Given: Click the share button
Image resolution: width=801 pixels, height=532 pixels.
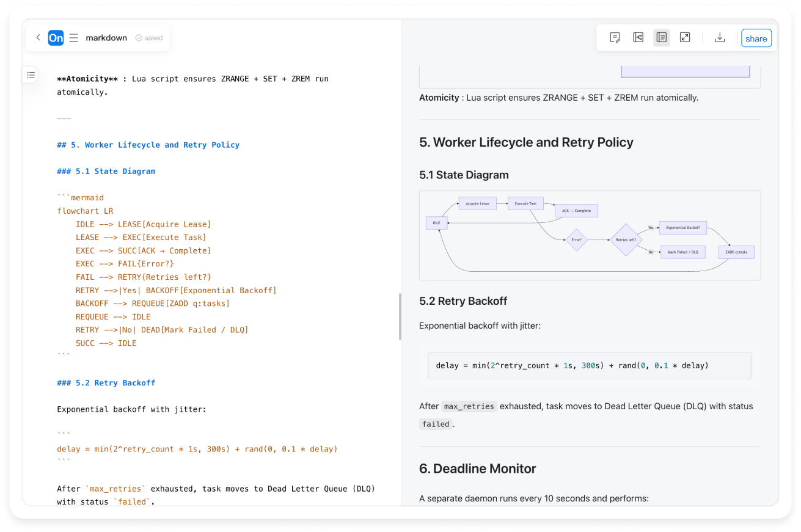Looking at the screenshot, I should 756,38.
